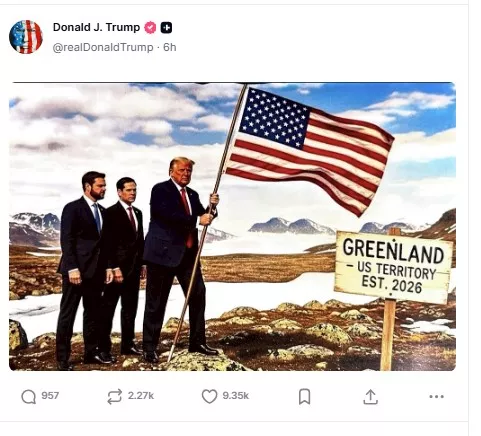Click the 957 replies count

[x=50, y=396]
